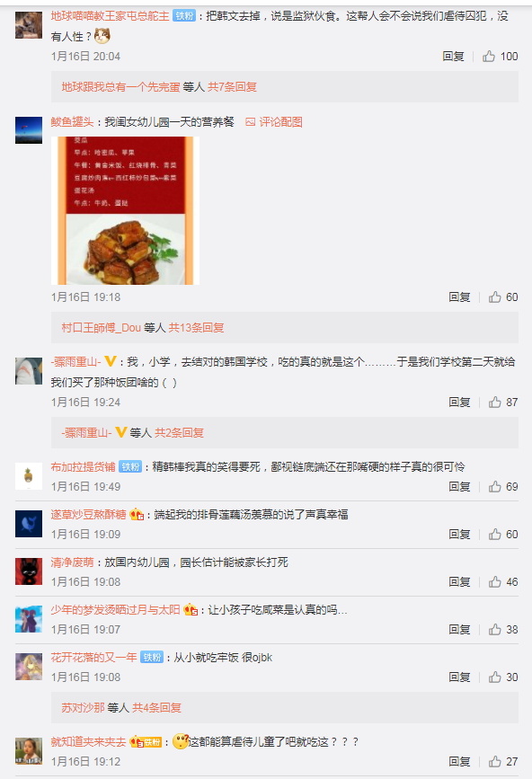Click 清净废萌's avatar picture

coord(29,571)
